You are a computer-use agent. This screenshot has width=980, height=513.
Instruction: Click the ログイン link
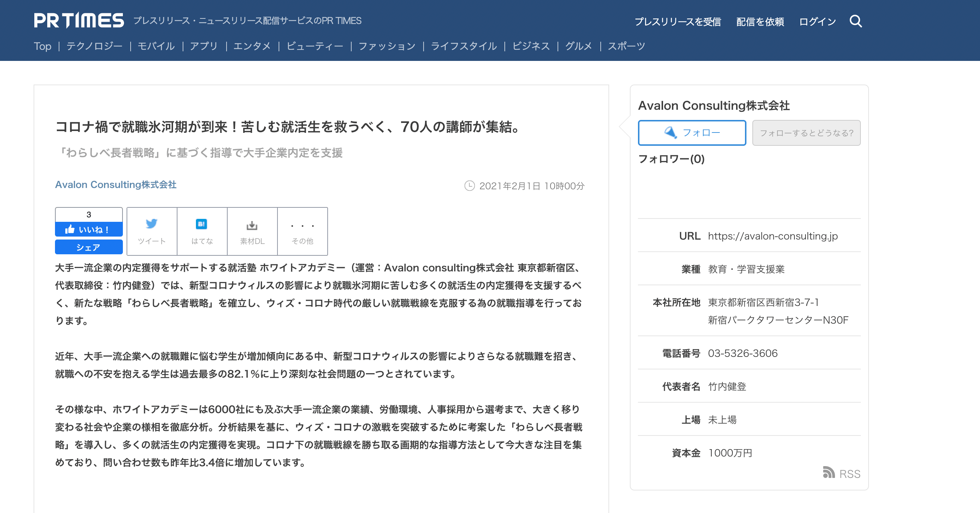pyautogui.click(x=817, y=22)
